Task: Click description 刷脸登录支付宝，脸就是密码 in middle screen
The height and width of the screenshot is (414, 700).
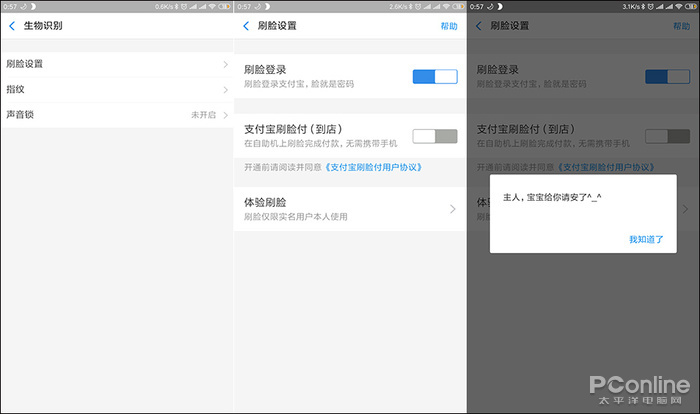Action: (299, 84)
